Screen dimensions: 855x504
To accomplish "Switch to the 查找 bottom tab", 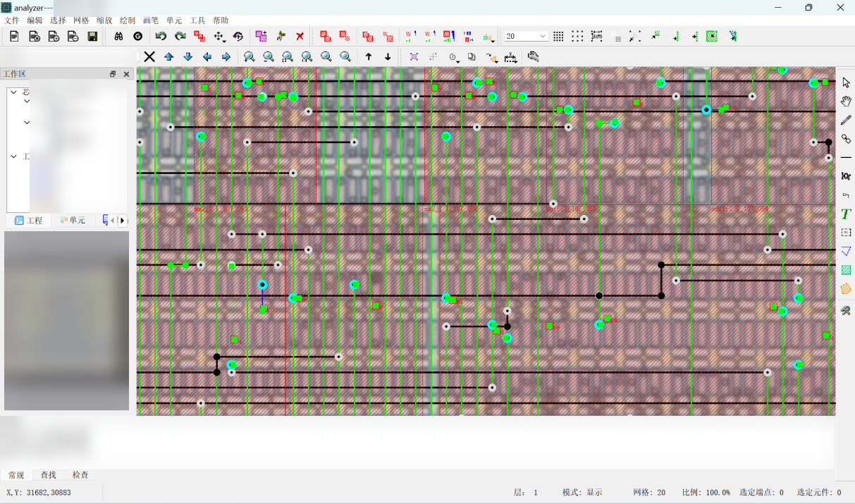I will pos(48,475).
